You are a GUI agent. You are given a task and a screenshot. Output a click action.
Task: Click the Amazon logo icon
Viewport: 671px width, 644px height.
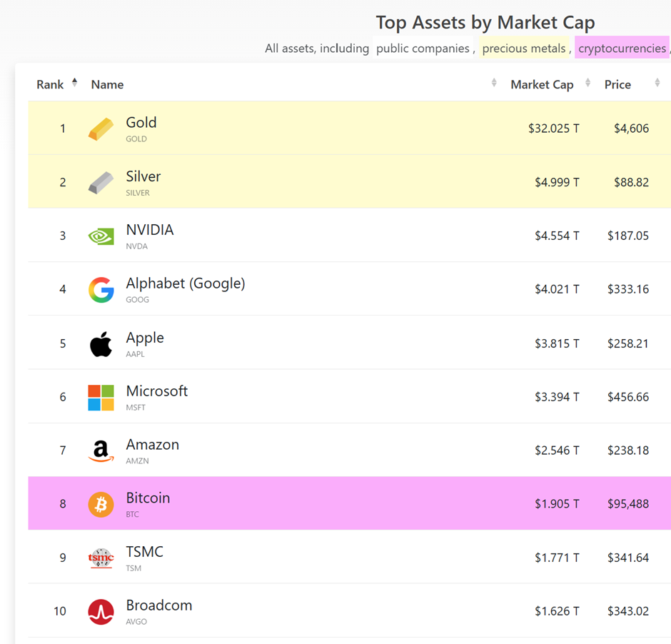coord(101,451)
